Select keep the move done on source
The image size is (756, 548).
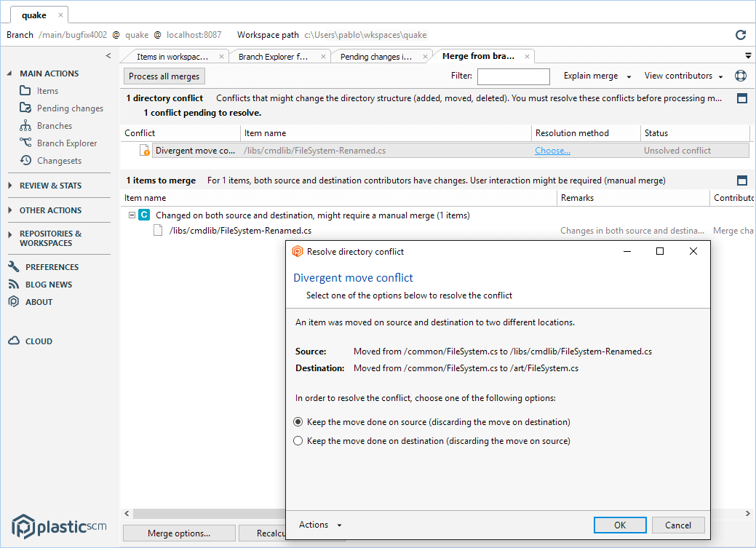pyautogui.click(x=298, y=422)
